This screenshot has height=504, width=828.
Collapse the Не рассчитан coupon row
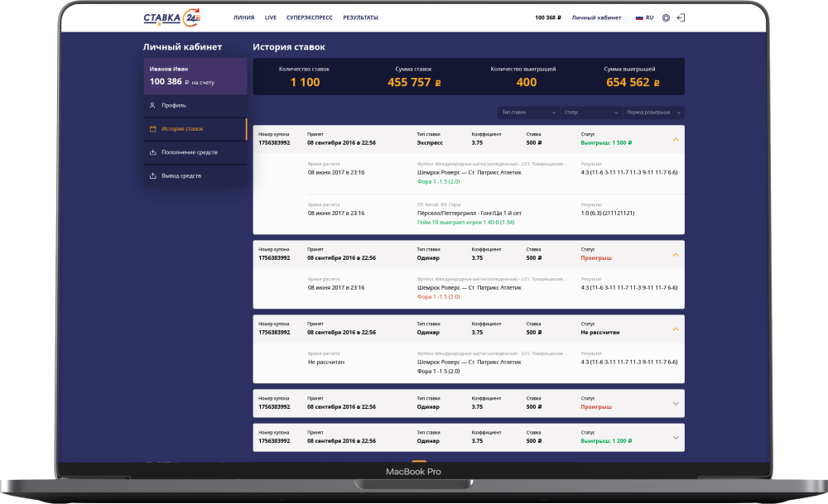676,329
